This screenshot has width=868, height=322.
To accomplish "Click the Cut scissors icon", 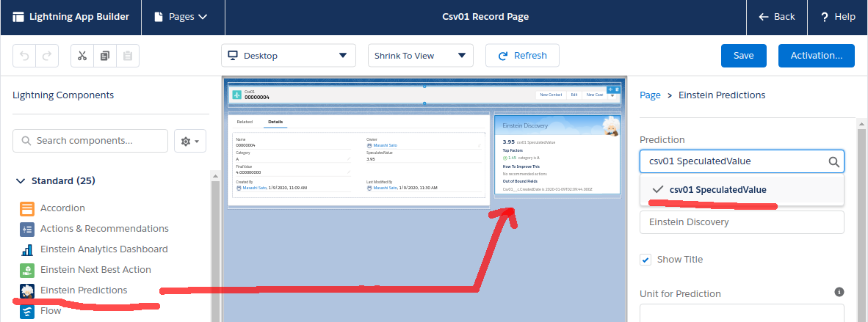I will coord(82,55).
